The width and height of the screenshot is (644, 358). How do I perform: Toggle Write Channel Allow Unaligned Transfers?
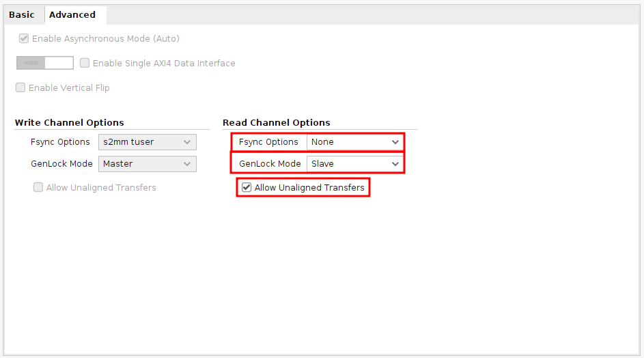pyautogui.click(x=38, y=187)
